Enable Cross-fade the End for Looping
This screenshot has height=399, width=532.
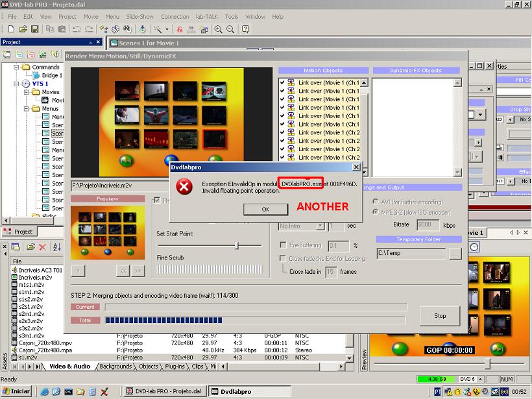[x=283, y=258]
